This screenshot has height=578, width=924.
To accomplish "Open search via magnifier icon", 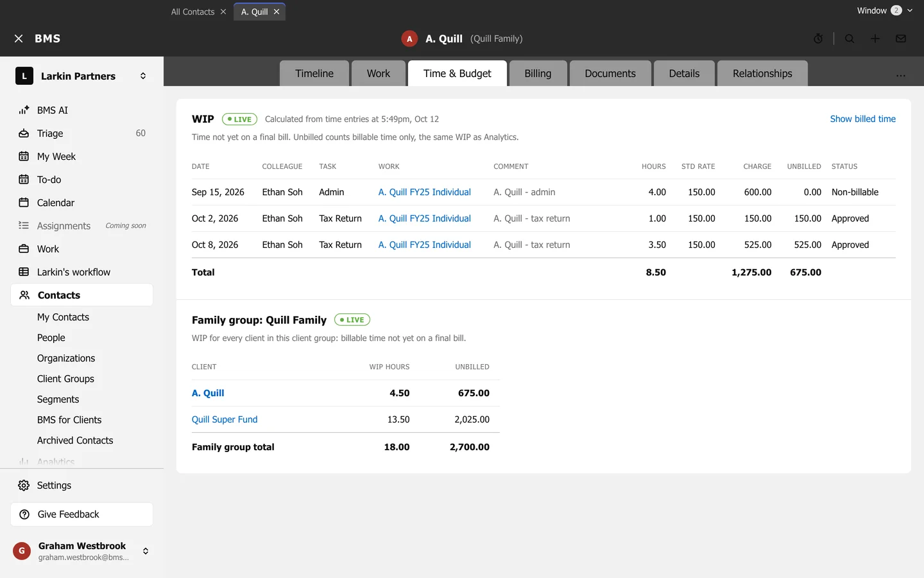I will 850,39.
